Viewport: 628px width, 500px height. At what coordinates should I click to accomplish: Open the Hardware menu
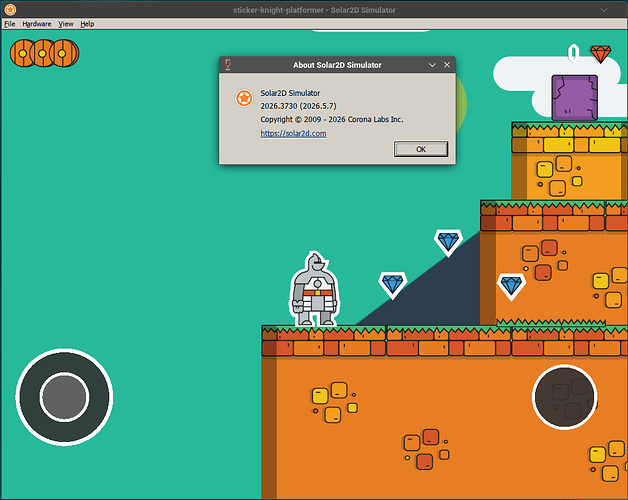(37, 24)
